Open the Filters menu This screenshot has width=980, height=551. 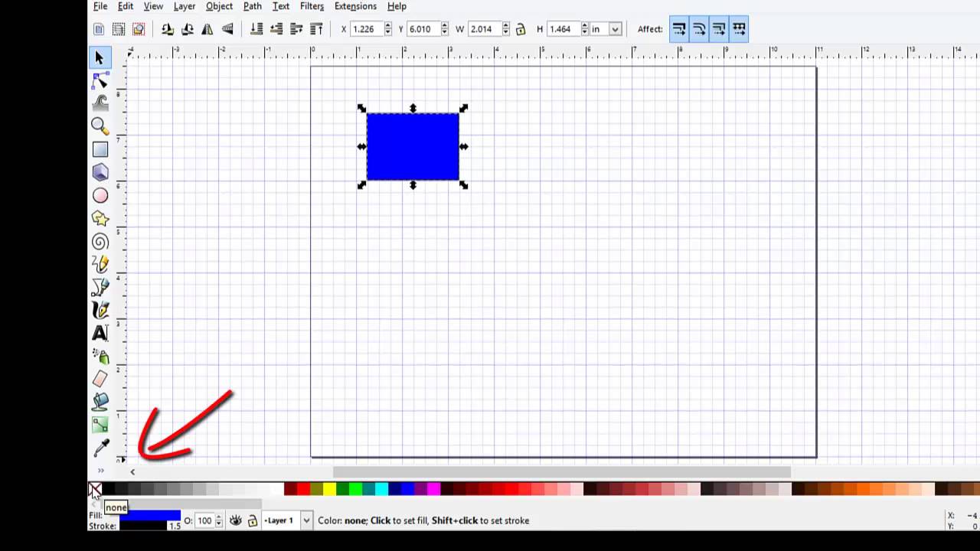(312, 6)
